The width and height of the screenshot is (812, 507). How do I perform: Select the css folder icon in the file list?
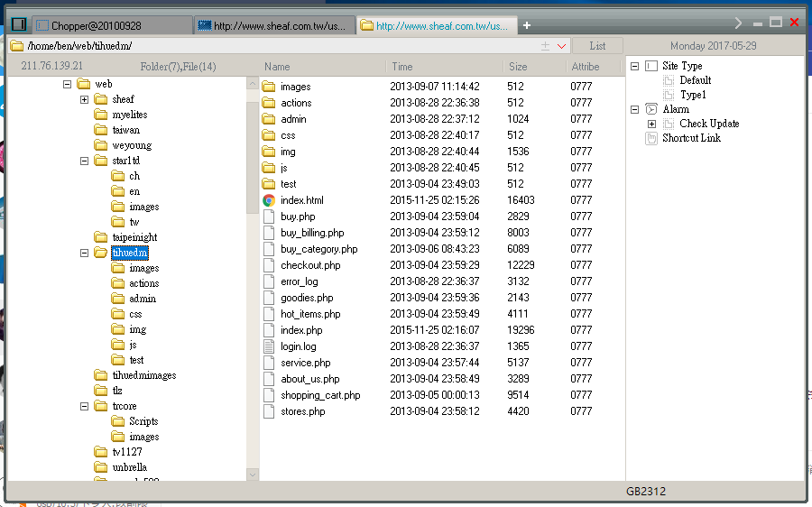(269, 135)
